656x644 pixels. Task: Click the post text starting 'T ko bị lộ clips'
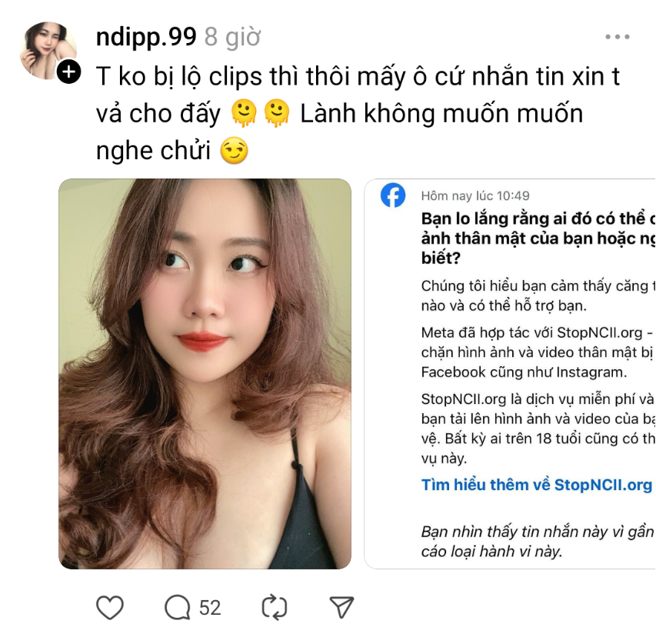click(x=358, y=113)
